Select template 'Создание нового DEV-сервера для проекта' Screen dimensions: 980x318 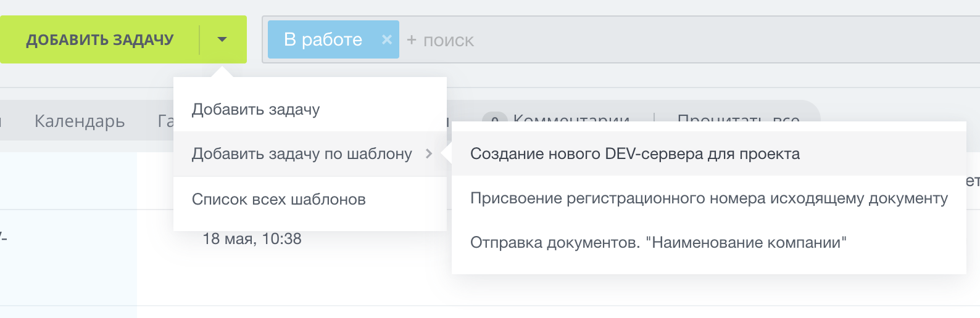pyautogui.click(x=635, y=154)
